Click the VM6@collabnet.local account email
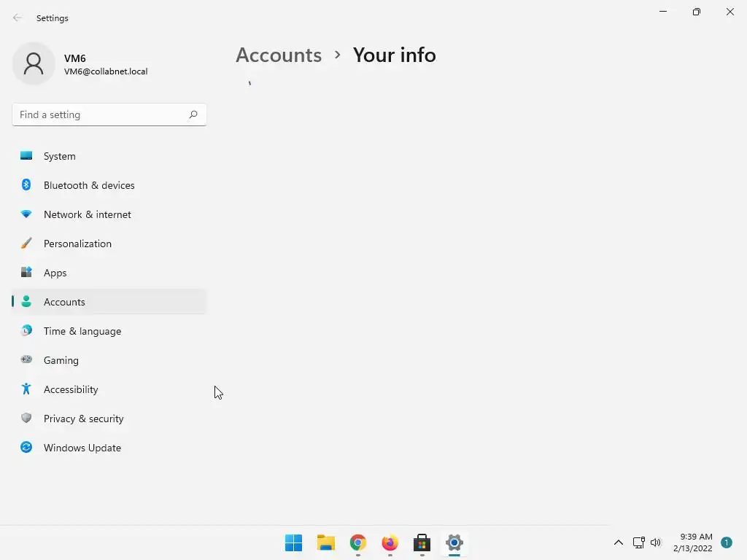 [x=106, y=71]
